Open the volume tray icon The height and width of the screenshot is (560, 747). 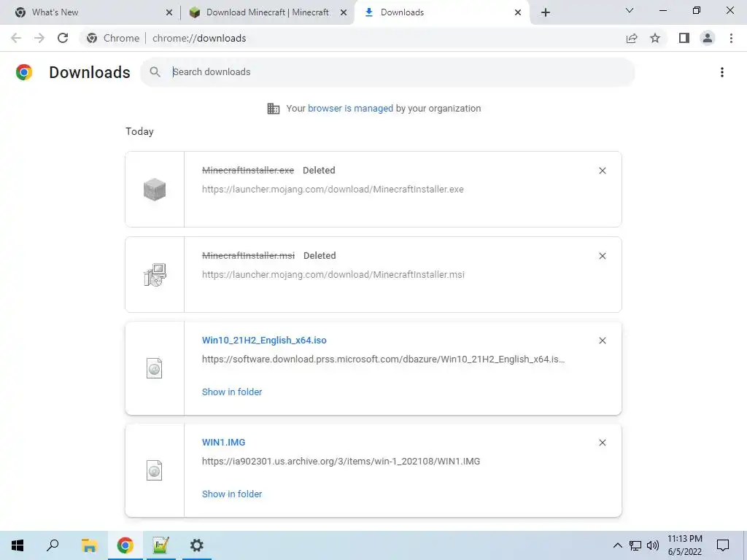point(653,545)
